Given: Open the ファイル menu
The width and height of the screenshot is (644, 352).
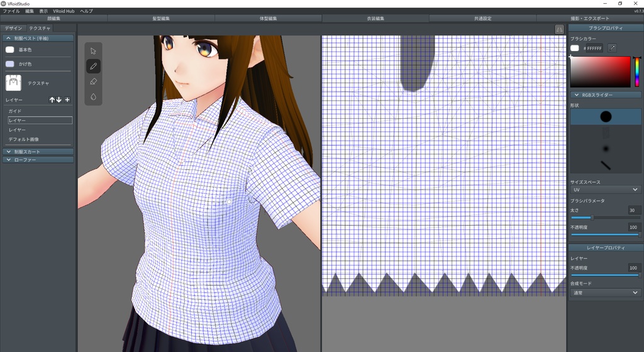Looking at the screenshot, I should tap(11, 11).
